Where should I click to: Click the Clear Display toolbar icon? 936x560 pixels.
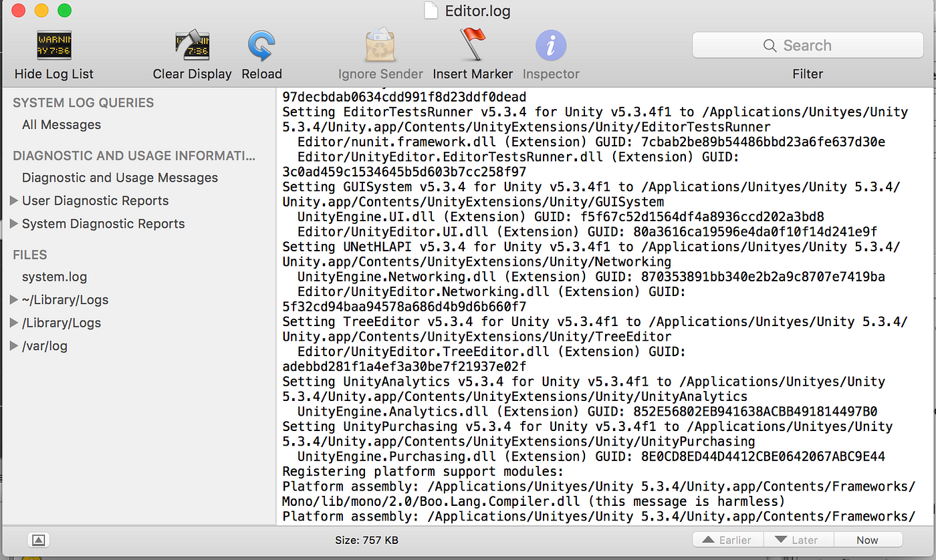pyautogui.click(x=193, y=45)
